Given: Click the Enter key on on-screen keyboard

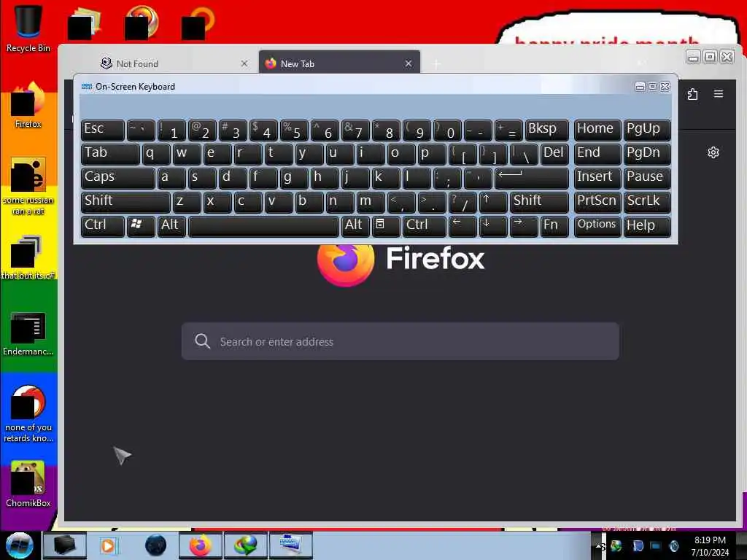Looking at the screenshot, I should tap(532, 178).
